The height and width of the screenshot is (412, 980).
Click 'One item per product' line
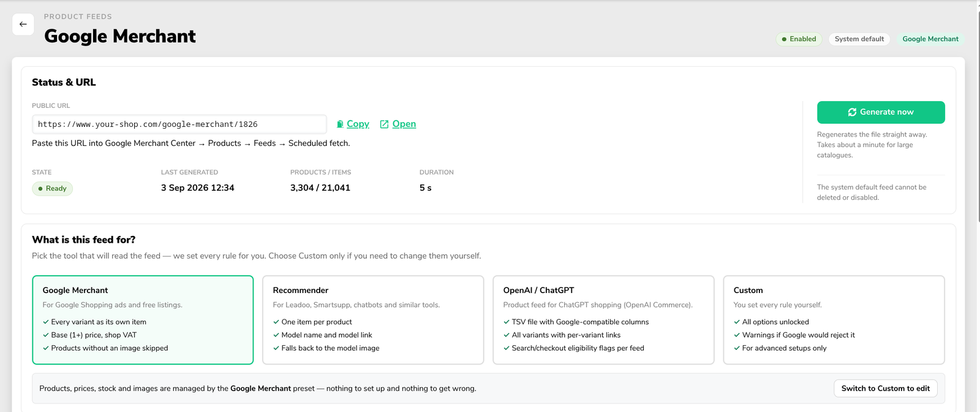point(317,322)
